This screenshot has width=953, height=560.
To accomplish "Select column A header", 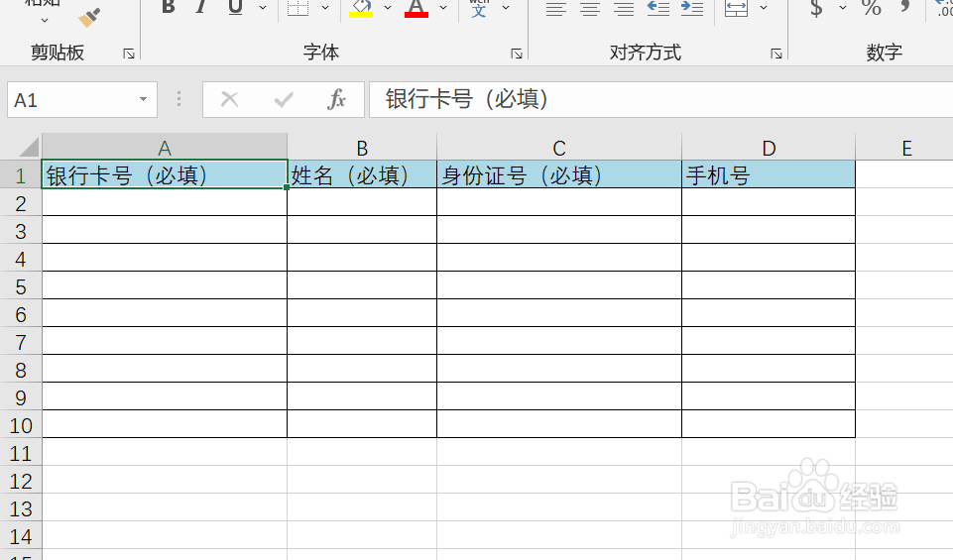I will point(164,148).
